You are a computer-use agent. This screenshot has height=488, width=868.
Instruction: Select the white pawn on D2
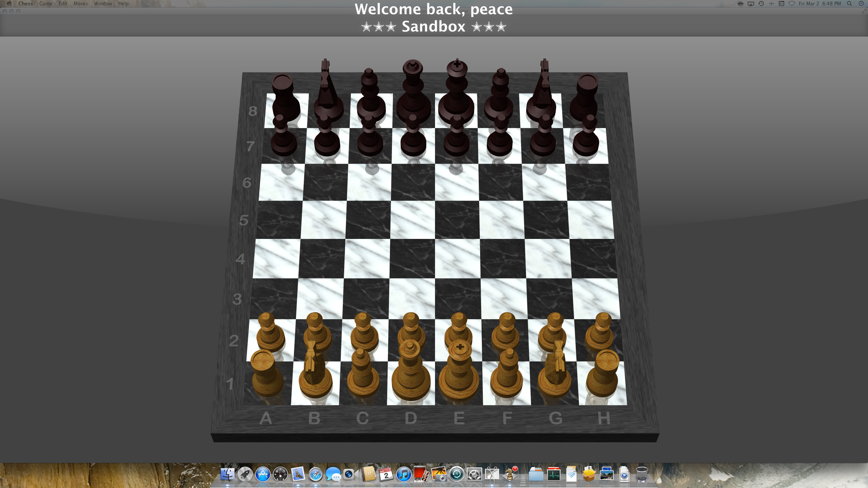tap(411, 327)
